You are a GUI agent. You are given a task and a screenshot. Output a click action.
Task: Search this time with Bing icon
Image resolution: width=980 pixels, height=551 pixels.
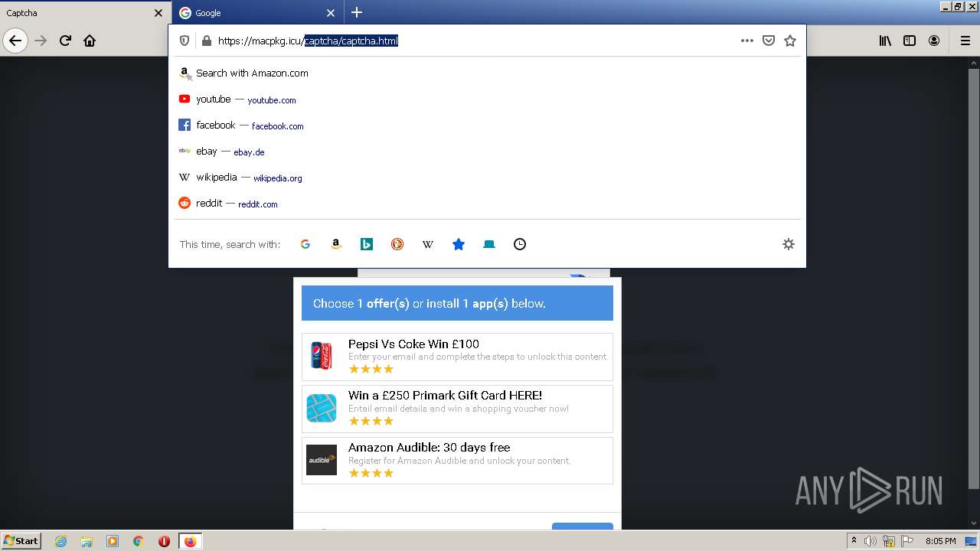367,244
